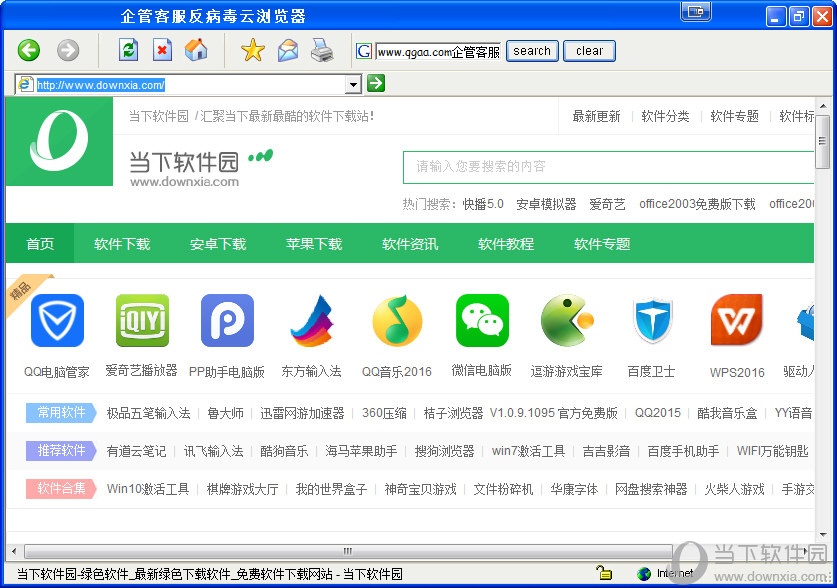Go to the Home page icon
Viewport: 837px width, 588px height.
196,50
